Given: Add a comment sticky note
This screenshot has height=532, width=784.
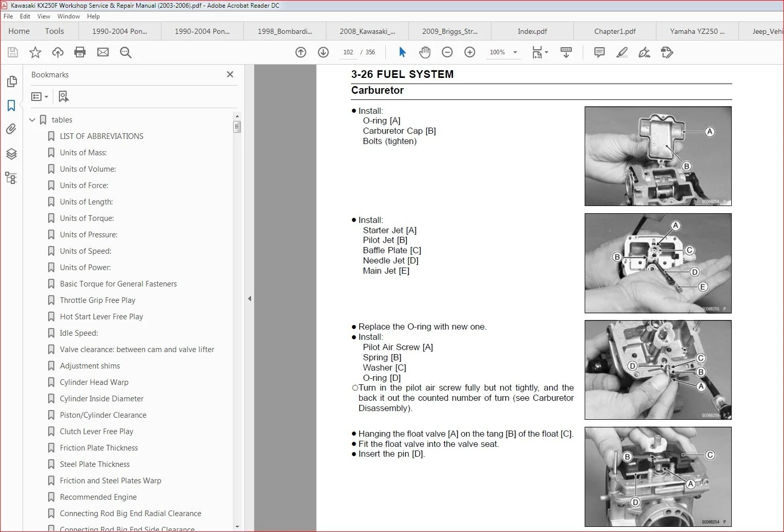Looking at the screenshot, I should (599, 52).
